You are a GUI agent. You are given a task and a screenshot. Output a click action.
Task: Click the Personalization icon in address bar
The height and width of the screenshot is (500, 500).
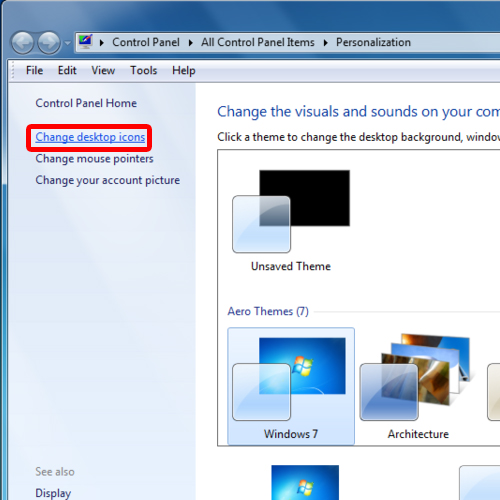pyautogui.click(x=85, y=42)
